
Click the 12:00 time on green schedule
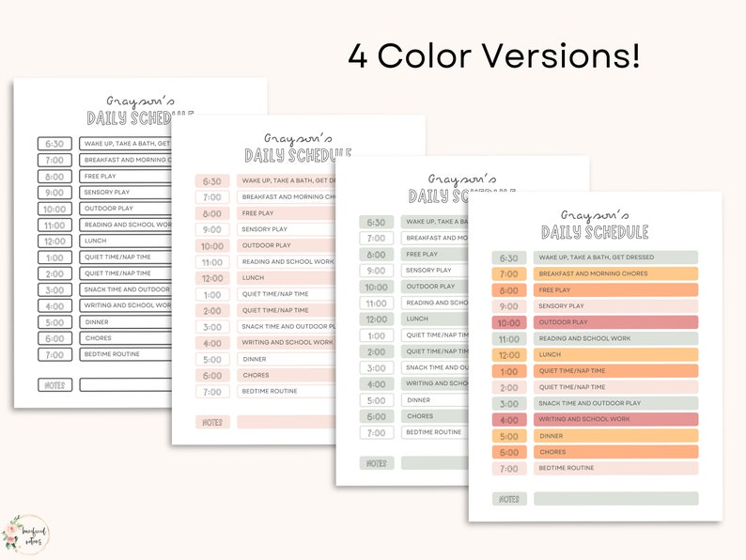tap(377, 319)
